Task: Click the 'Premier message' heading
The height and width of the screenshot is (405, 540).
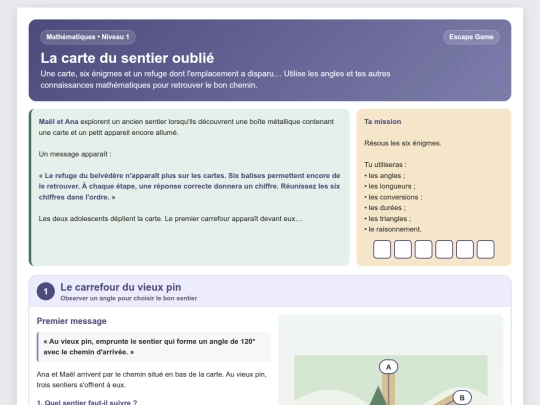Action: pos(71,321)
